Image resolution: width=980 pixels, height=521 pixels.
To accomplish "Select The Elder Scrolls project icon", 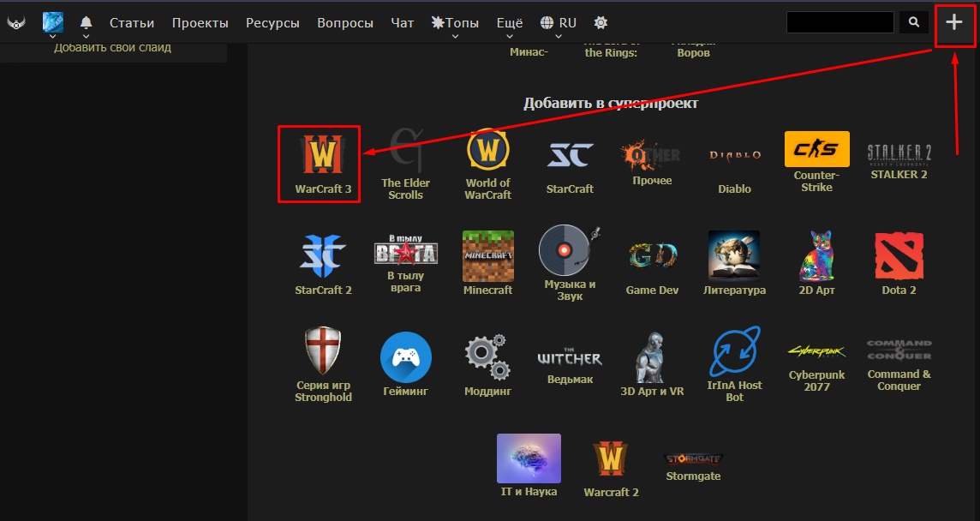I will tap(406, 149).
